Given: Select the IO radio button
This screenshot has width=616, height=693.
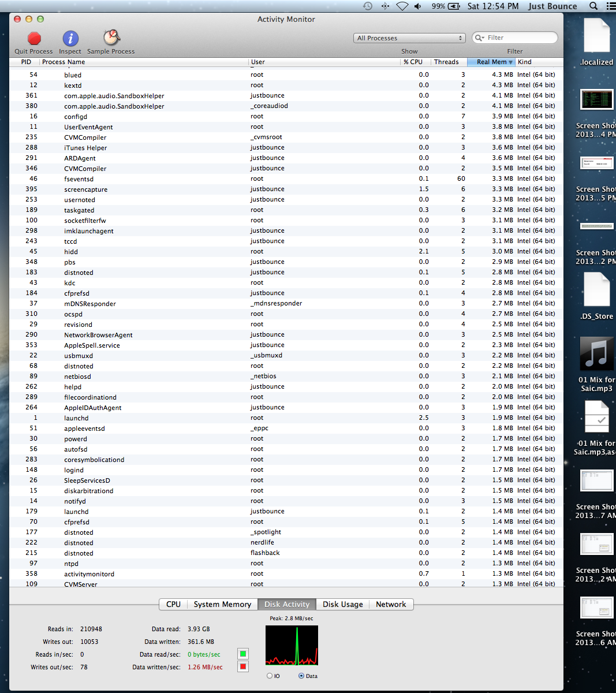Looking at the screenshot, I should pyautogui.click(x=270, y=676).
